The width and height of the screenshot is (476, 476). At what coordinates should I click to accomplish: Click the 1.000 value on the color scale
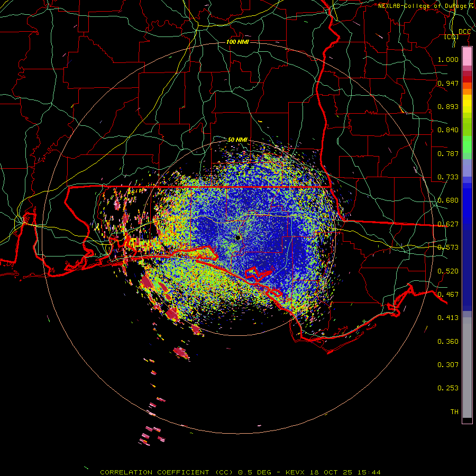point(448,59)
